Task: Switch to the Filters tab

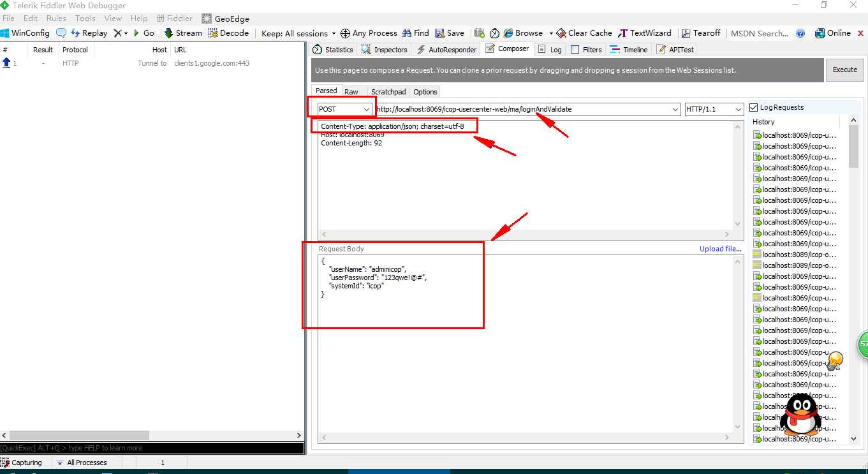Action: (586, 49)
